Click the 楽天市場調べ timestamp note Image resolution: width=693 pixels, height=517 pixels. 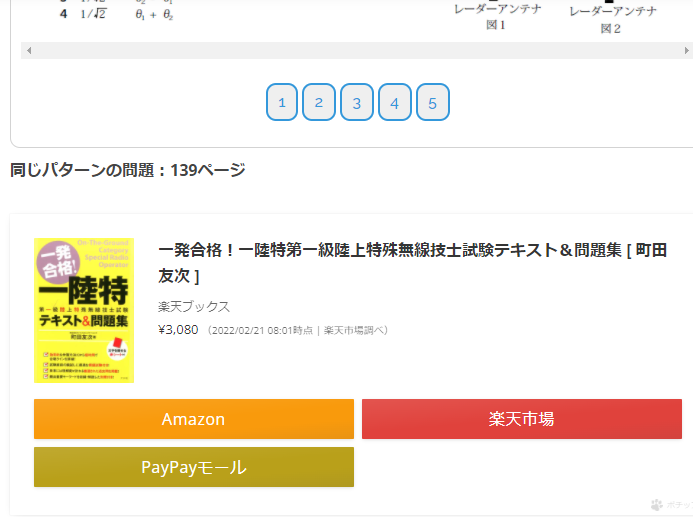tap(297, 330)
